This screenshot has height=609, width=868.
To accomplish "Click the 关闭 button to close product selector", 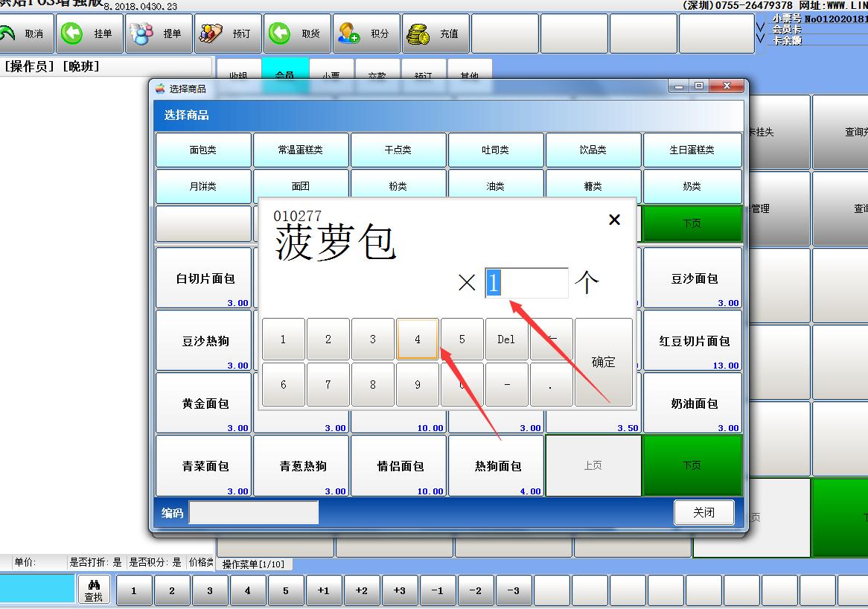I will tap(703, 512).
